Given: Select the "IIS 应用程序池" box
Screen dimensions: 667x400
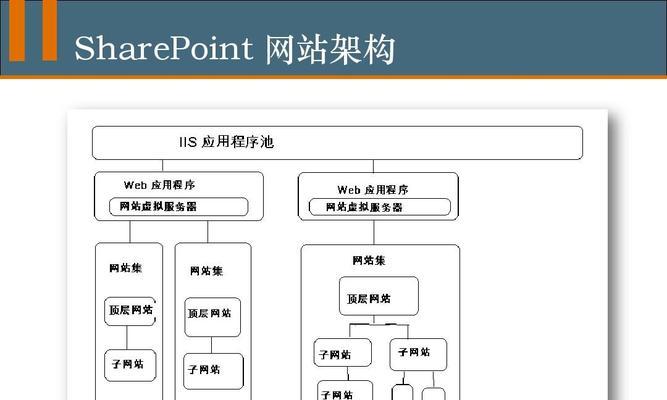Looking at the screenshot, I should pyautogui.click(x=337, y=143).
